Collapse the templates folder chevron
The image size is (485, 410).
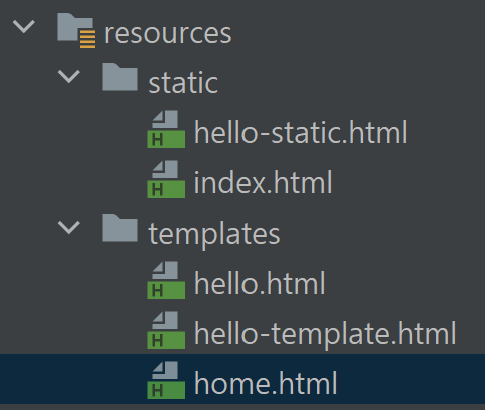[x=69, y=227]
